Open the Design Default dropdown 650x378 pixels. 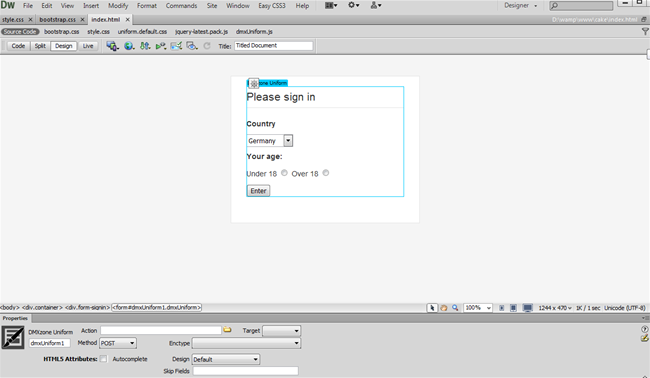coord(226,359)
